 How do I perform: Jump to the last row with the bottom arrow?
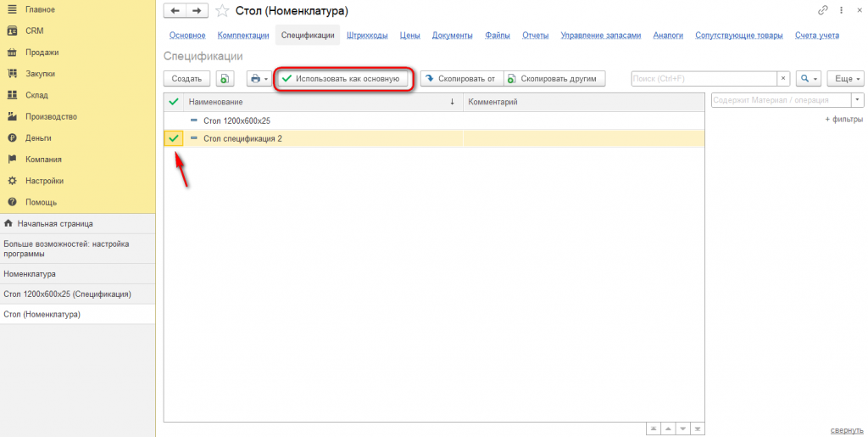[698, 429]
